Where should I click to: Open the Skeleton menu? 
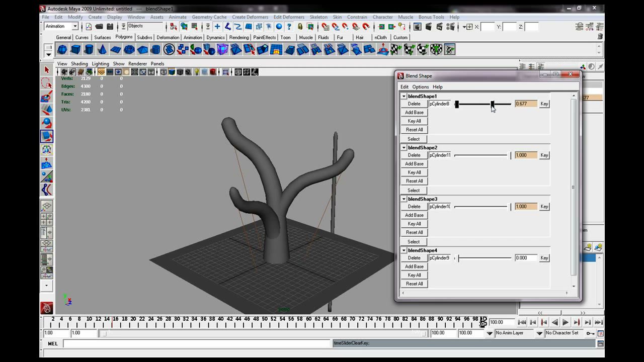(x=318, y=17)
